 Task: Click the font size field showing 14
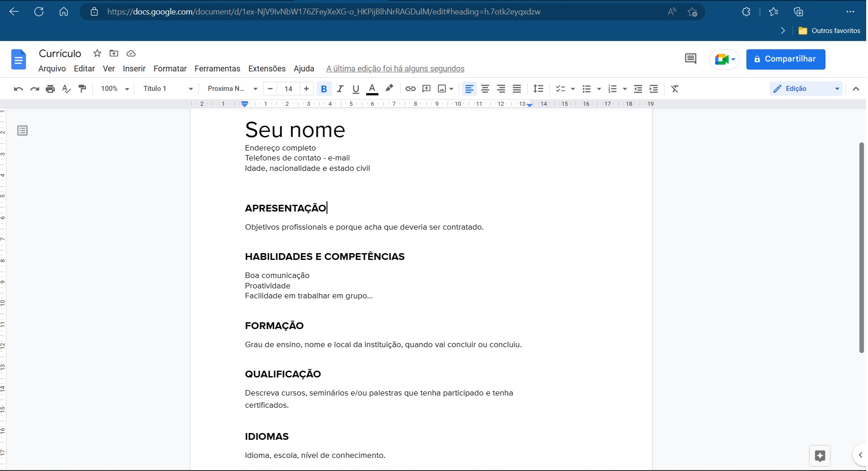click(288, 89)
